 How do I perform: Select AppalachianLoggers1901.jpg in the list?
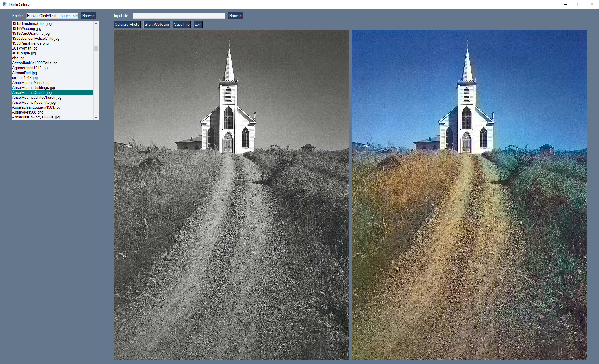tap(52, 107)
